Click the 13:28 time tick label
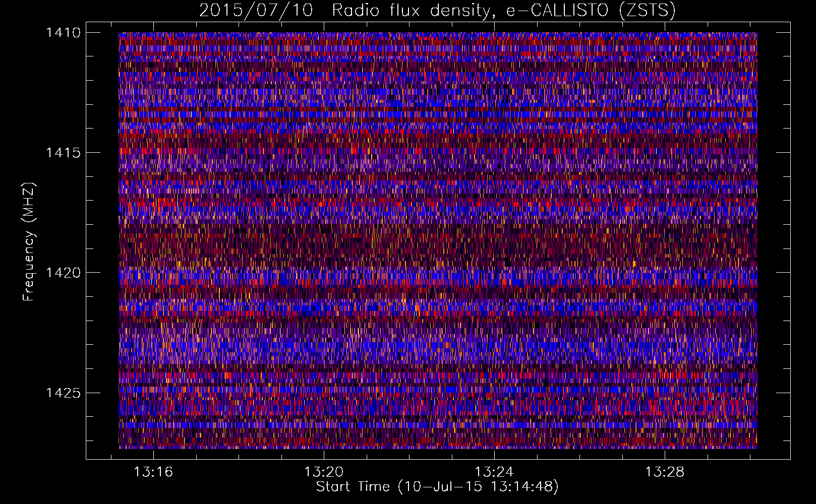 (x=665, y=472)
